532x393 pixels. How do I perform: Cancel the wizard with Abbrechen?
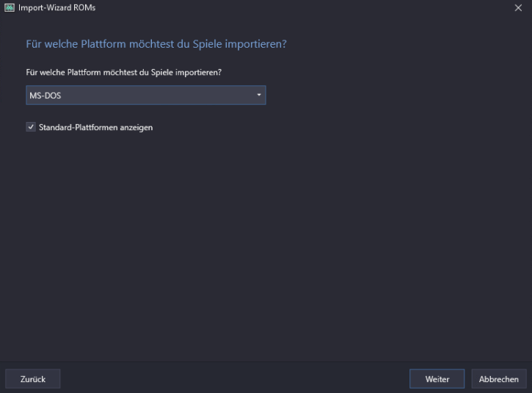(498, 379)
